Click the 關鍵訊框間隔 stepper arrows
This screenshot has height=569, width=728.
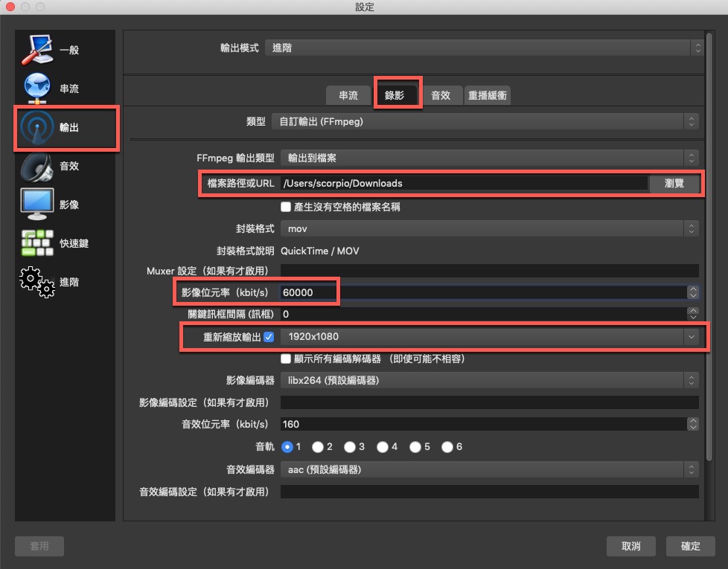(x=693, y=314)
